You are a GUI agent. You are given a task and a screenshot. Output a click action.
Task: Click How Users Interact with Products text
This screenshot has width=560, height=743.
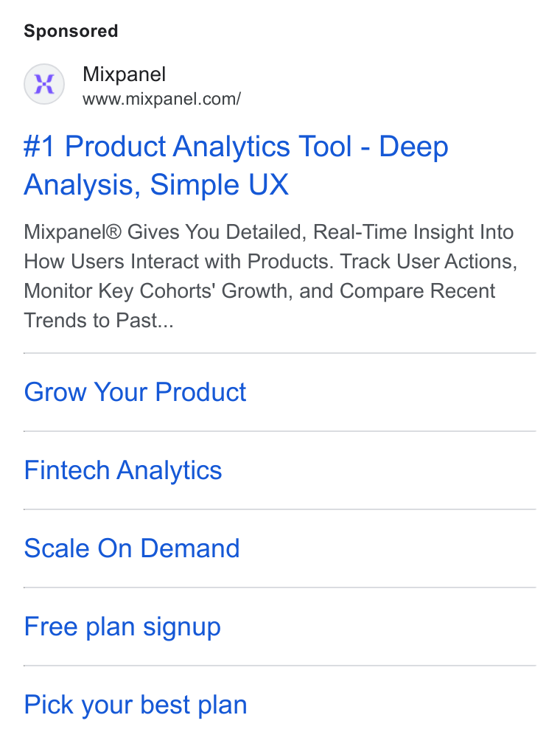pos(178,262)
